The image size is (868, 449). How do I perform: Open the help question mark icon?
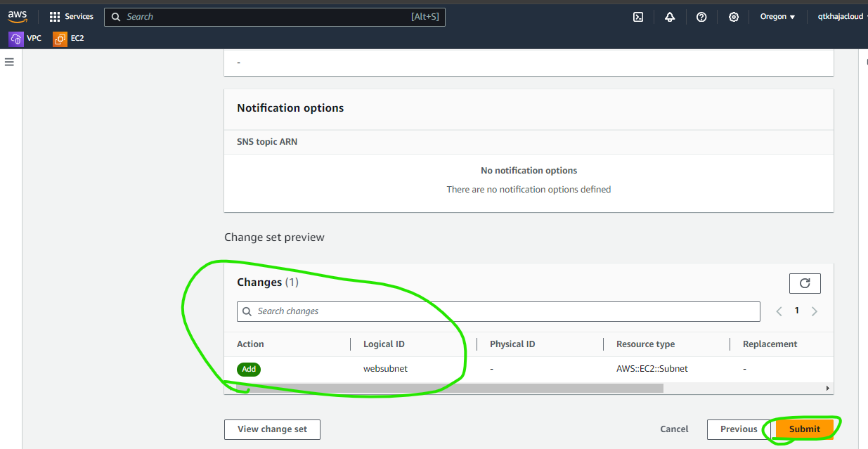(701, 17)
